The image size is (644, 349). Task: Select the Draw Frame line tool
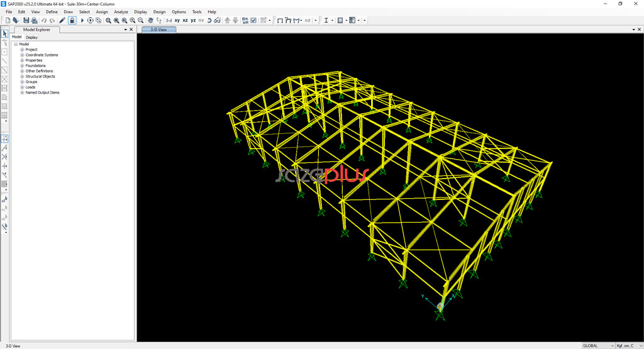(x=4, y=61)
